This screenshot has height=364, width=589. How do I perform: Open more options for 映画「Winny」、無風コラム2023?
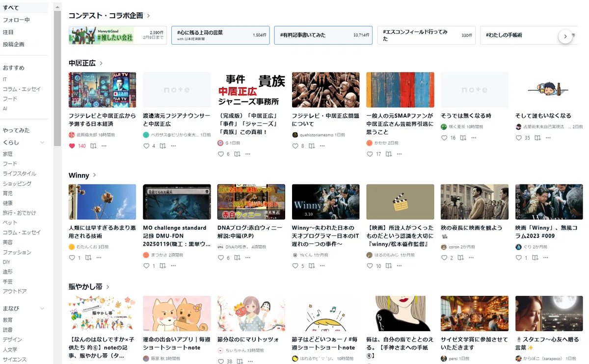(545, 258)
